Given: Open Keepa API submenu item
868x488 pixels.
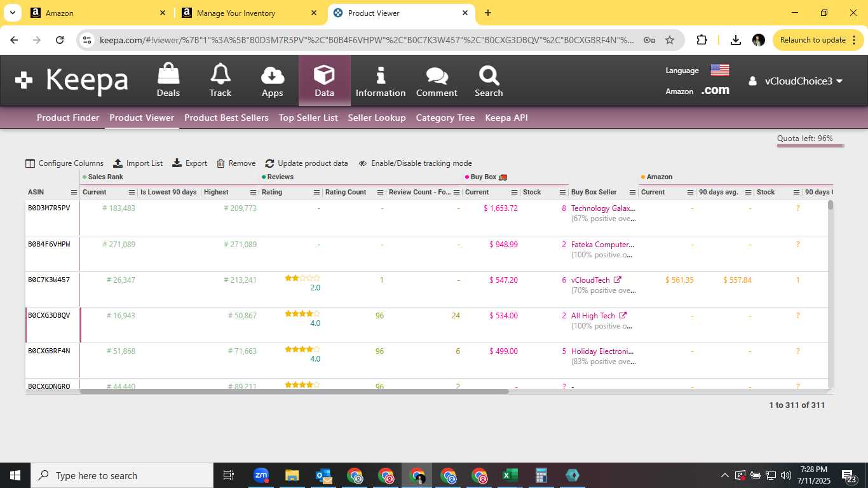Looking at the screenshot, I should point(506,118).
